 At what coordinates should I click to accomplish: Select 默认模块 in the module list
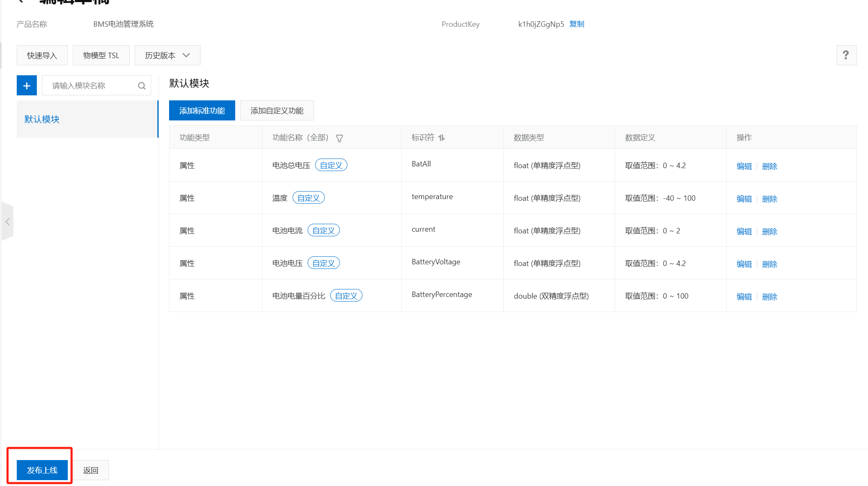point(42,119)
